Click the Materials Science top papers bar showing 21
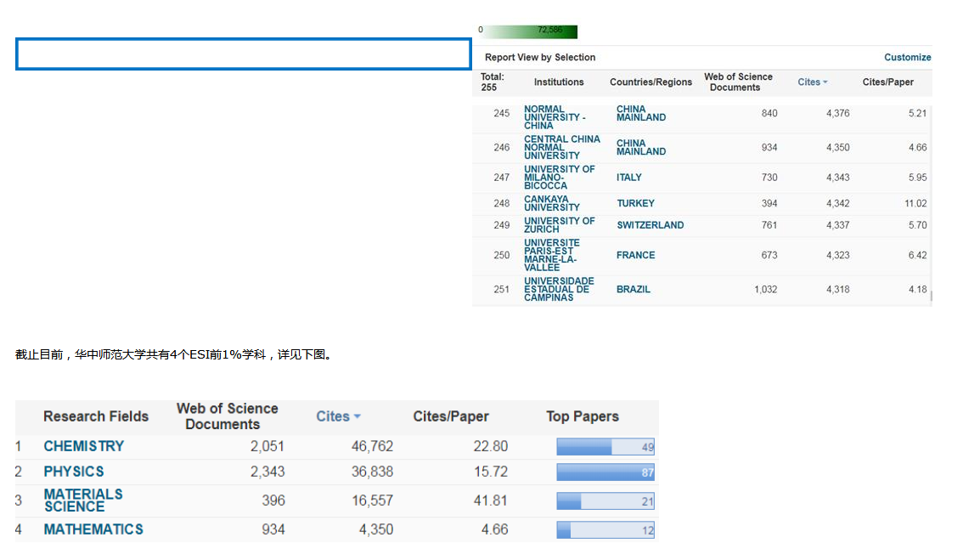 605,501
